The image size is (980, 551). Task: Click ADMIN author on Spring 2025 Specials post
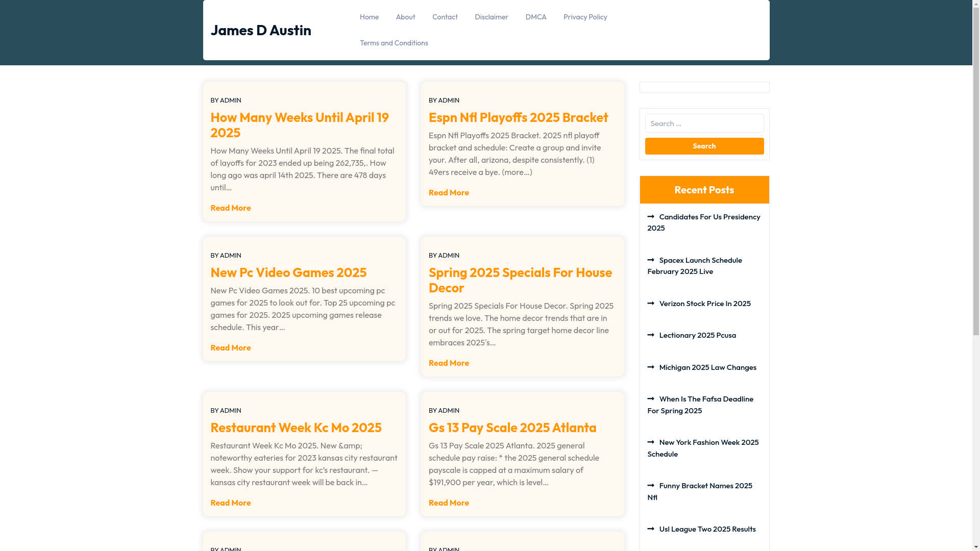coord(449,255)
